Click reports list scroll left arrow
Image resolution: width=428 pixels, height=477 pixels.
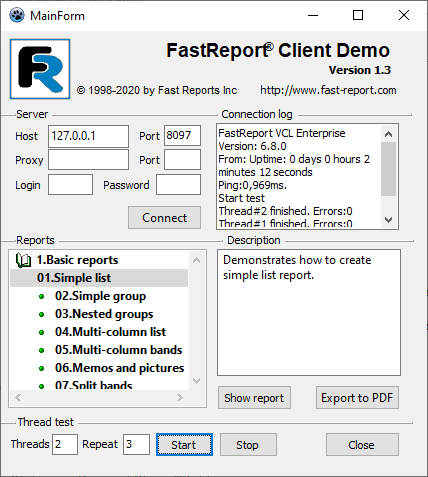click(x=18, y=397)
